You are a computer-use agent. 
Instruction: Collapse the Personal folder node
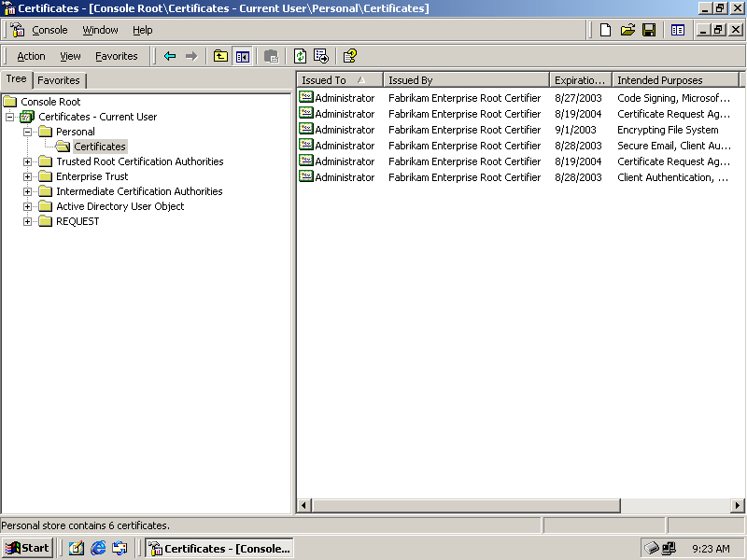(28, 132)
